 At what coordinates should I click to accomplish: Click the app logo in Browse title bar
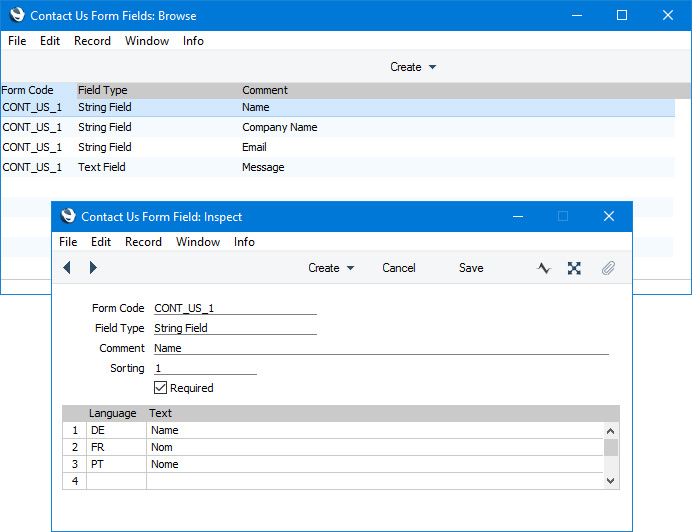17,15
